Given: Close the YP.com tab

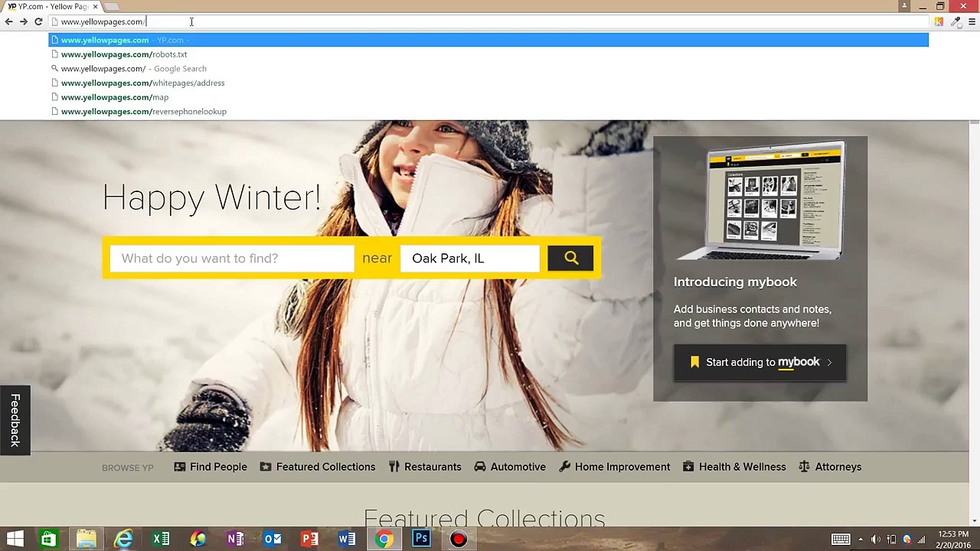Looking at the screenshot, I should tap(95, 6).
